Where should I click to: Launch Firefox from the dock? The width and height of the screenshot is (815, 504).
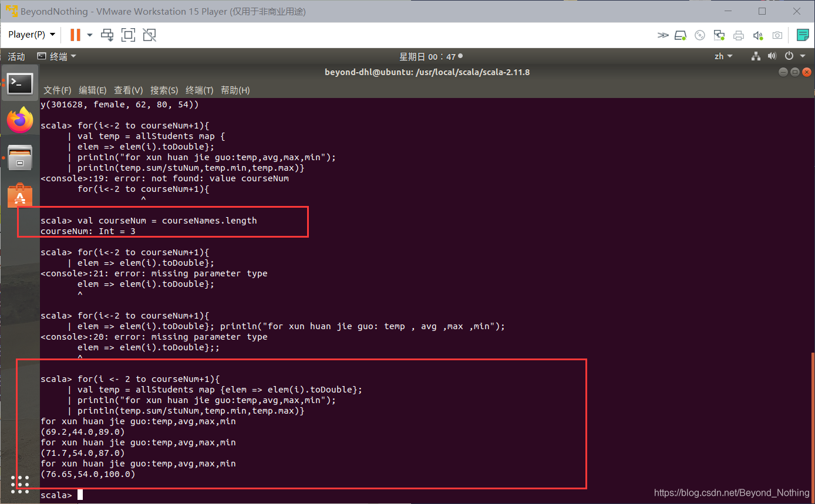click(19, 119)
